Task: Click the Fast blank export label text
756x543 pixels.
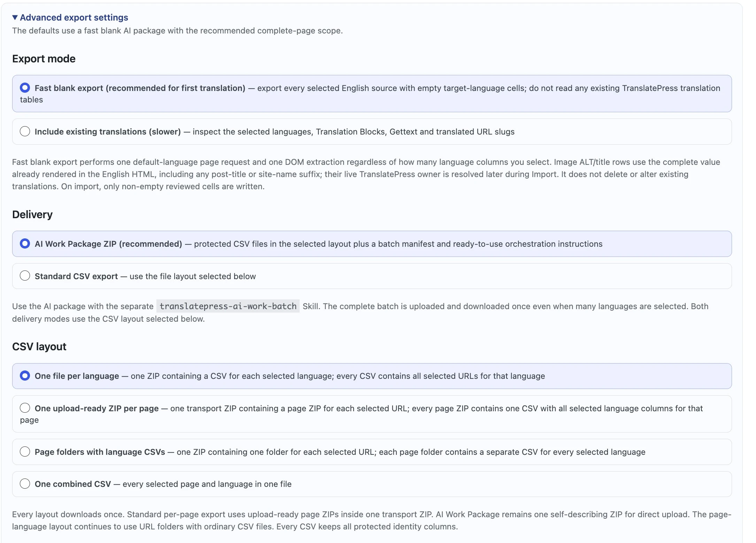Action: tap(140, 88)
